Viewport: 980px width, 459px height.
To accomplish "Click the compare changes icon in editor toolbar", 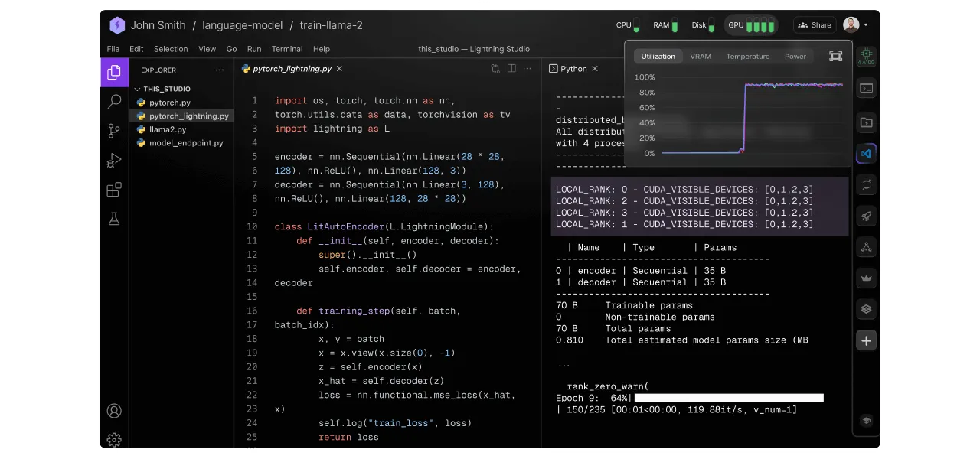I will (495, 69).
